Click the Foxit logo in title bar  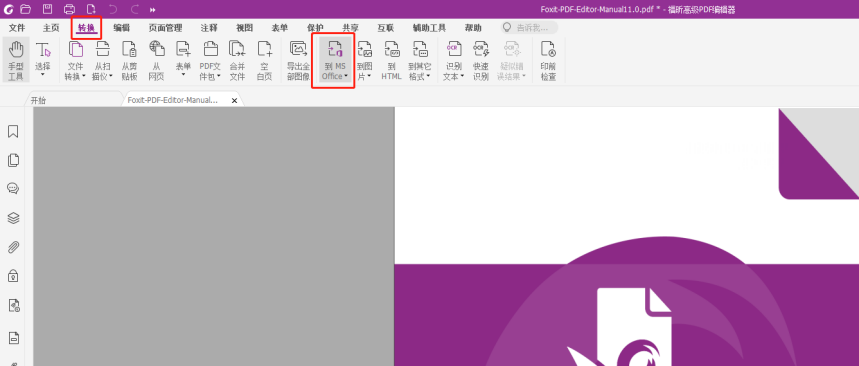[8, 9]
